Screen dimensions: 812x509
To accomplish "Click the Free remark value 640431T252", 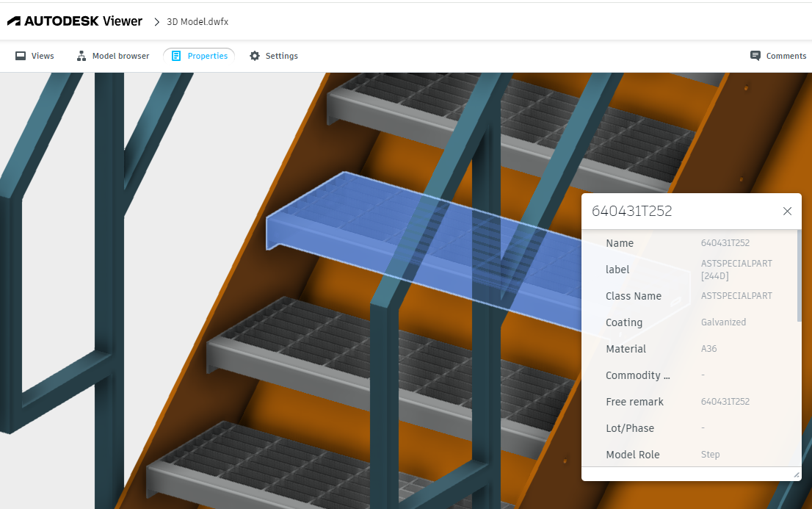I will pyautogui.click(x=725, y=401).
